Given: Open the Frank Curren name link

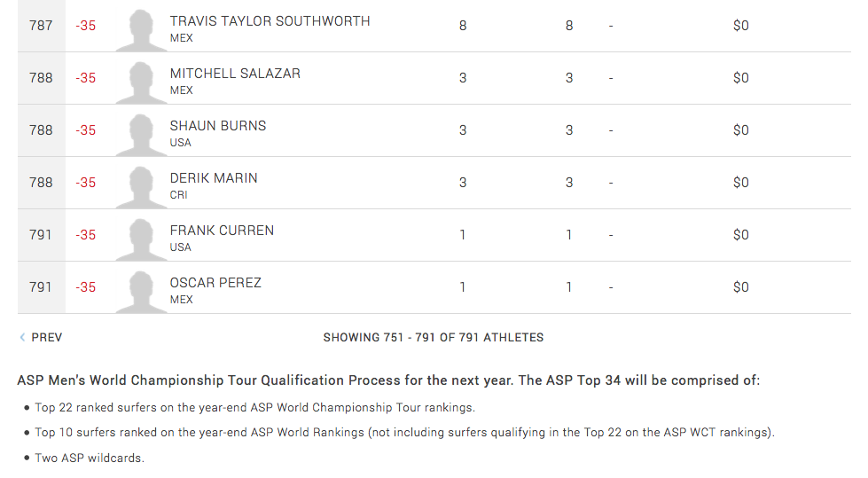Looking at the screenshot, I should pyautogui.click(x=222, y=231).
